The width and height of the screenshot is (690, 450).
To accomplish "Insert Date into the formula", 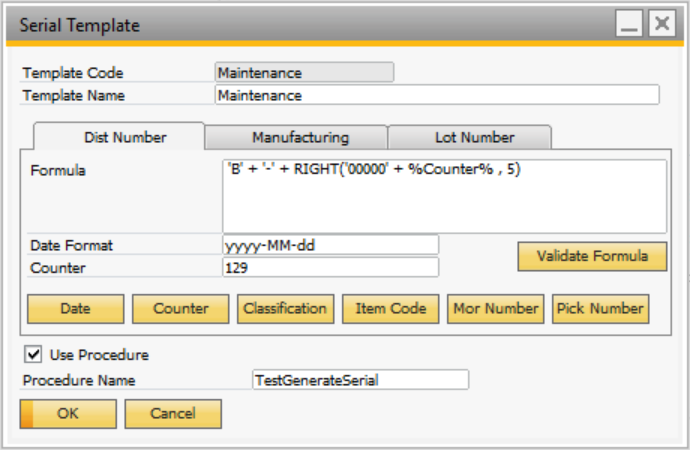I will [x=75, y=309].
